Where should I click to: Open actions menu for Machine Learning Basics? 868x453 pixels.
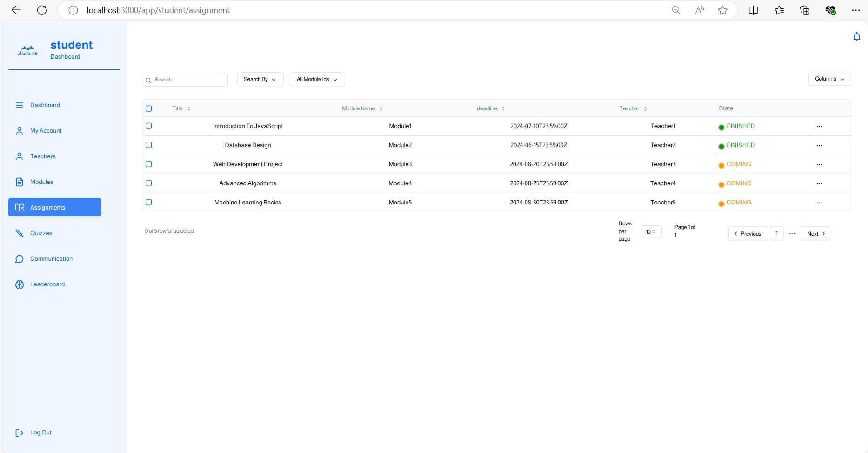pyautogui.click(x=819, y=203)
